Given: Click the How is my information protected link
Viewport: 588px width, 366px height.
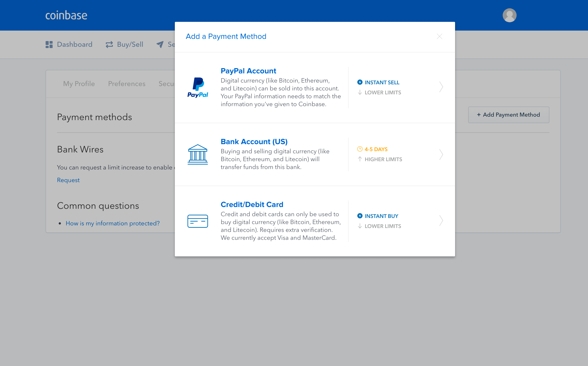Looking at the screenshot, I should [x=112, y=223].
